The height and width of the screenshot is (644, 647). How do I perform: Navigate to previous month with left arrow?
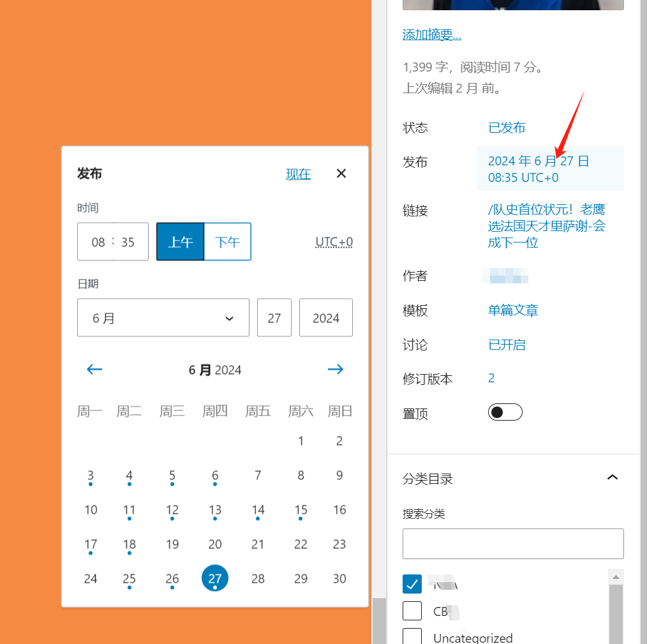[94, 369]
